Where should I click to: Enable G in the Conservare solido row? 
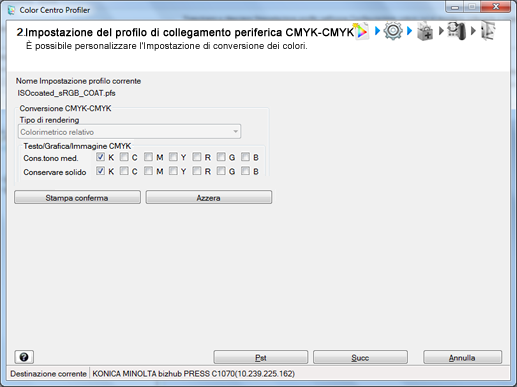(x=221, y=171)
